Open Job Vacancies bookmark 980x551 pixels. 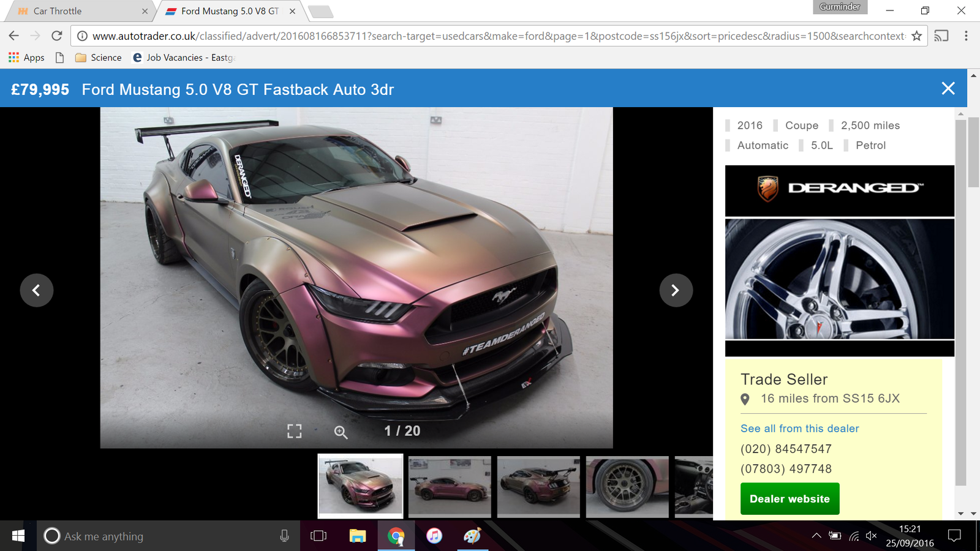(184, 58)
